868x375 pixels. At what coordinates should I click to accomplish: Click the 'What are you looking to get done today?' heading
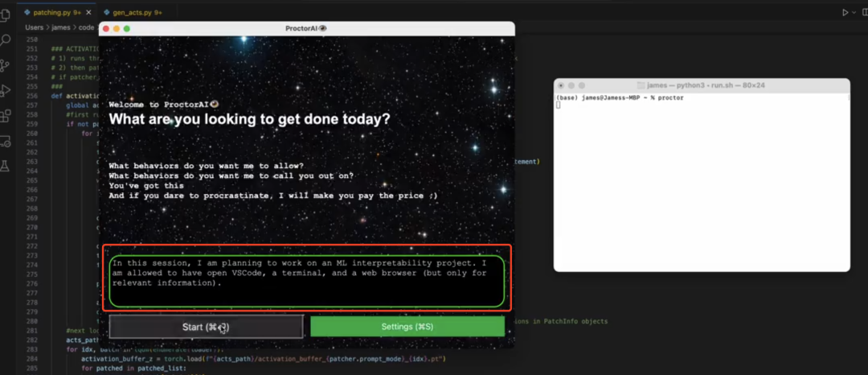pyautogui.click(x=249, y=118)
